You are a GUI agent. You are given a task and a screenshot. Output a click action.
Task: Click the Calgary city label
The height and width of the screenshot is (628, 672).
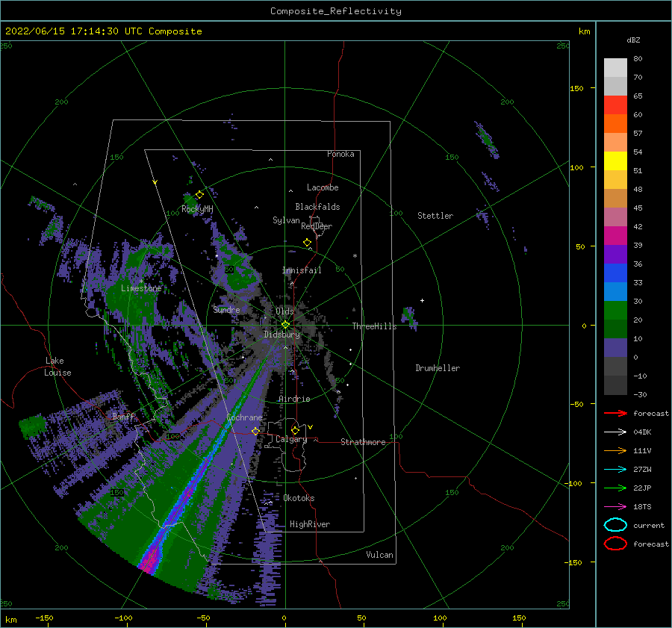tap(291, 439)
